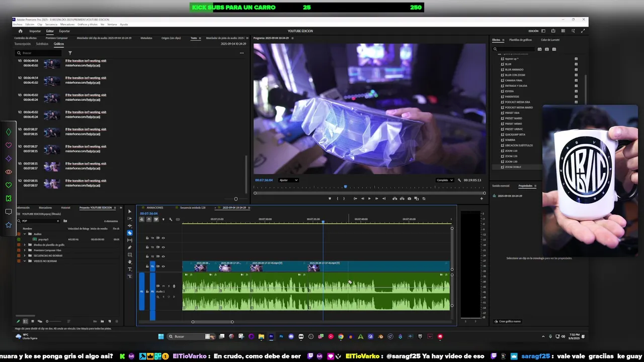Expand SECUENCIAS NO BORRAR bin
Viewport: 644px width, 362px height.
pyautogui.click(x=25, y=255)
